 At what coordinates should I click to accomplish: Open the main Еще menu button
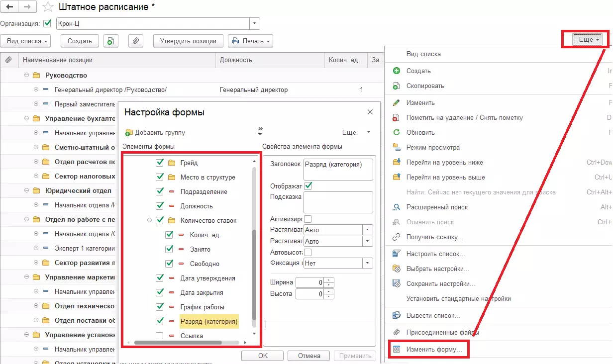pyautogui.click(x=587, y=40)
